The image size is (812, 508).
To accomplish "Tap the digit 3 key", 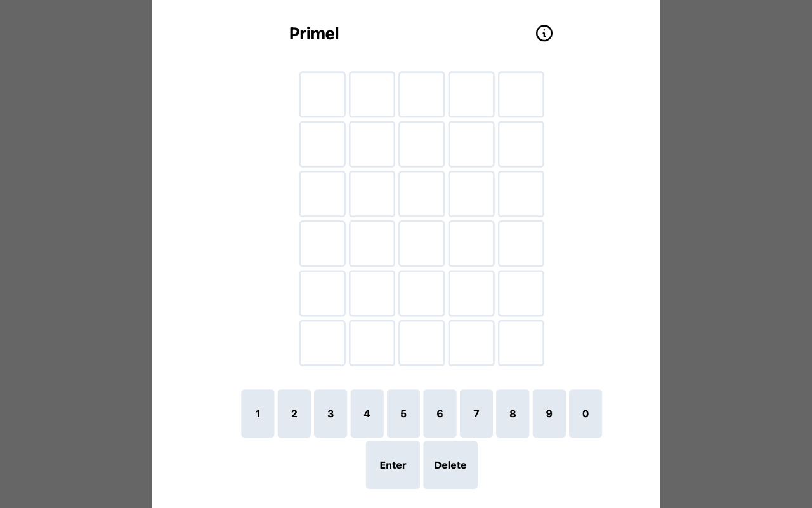I will (x=331, y=413).
